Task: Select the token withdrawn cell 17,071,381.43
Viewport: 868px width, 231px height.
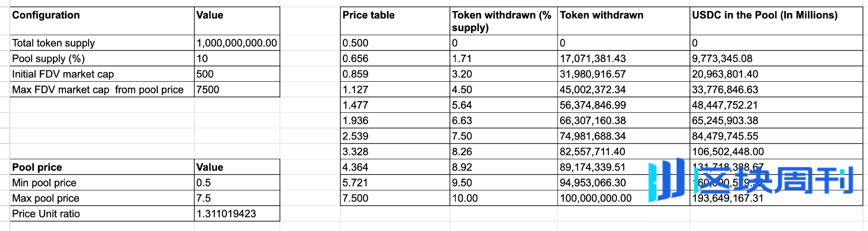Action: tap(623, 59)
